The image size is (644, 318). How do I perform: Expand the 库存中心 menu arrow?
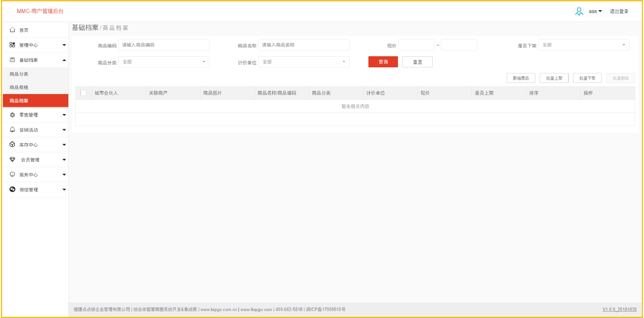pyautogui.click(x=64, y=145)
